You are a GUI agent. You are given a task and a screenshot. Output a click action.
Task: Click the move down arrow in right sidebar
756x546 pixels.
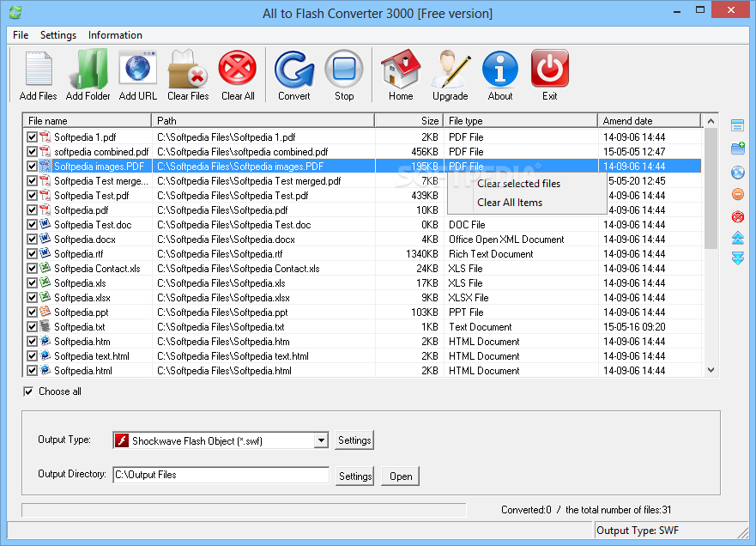tap(738, 258)
